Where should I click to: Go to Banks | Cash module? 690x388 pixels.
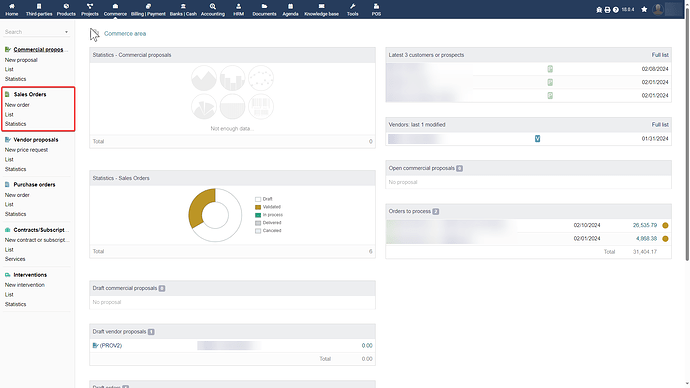[183, 9]
